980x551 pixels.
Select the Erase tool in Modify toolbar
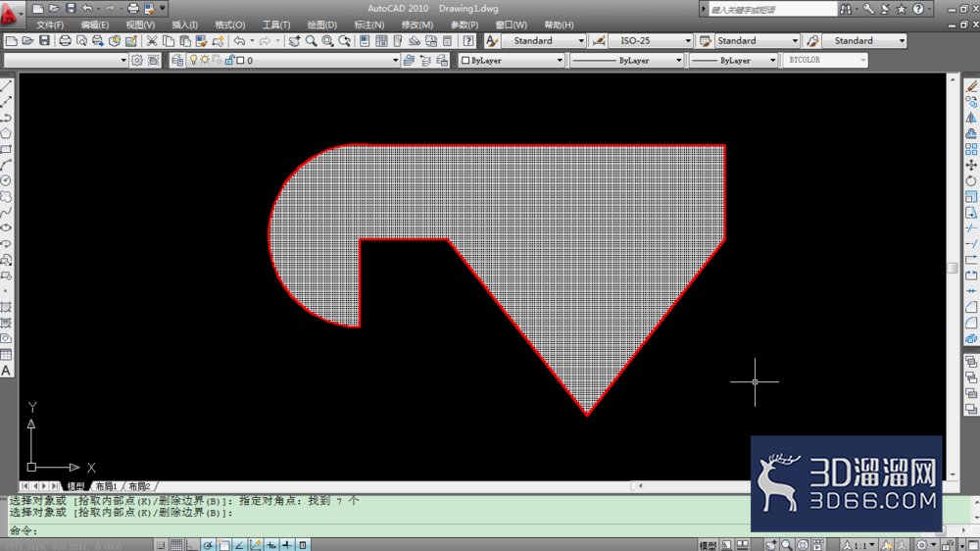971,86
